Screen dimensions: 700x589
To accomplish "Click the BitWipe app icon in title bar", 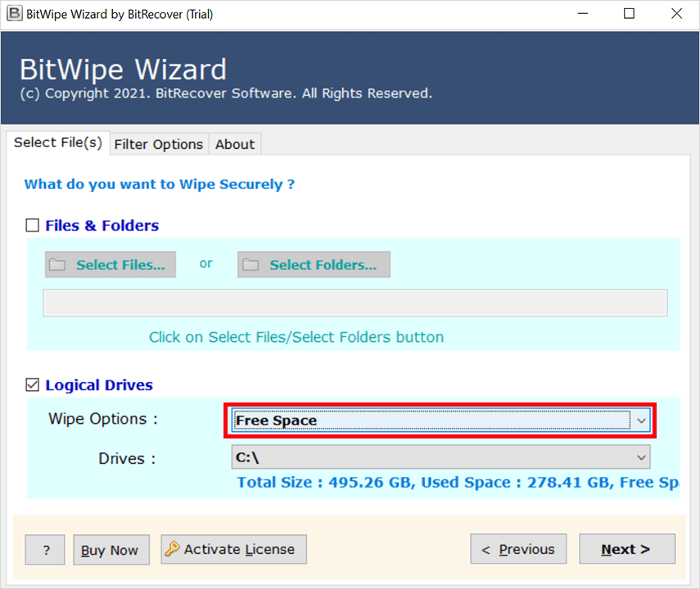I will click(14, 14).
